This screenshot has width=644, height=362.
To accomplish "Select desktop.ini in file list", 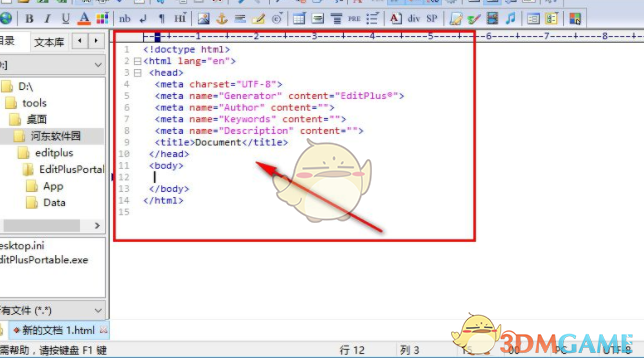I will tap(22, 246).
